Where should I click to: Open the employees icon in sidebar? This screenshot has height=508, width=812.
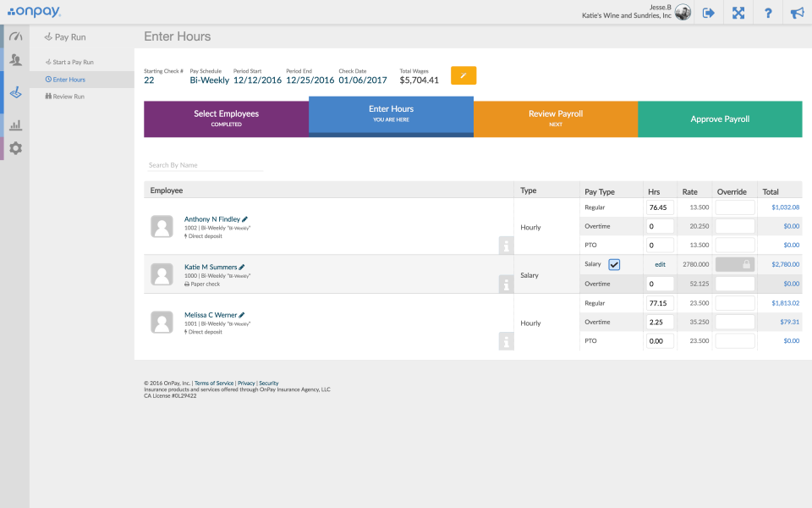point(16,60)
